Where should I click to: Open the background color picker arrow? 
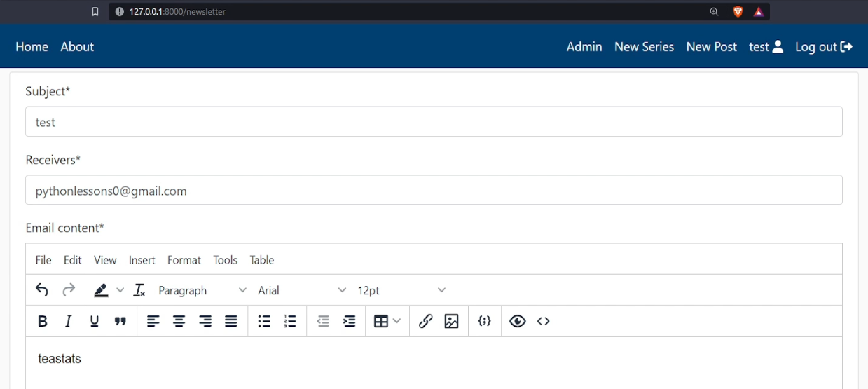[120, 290]
